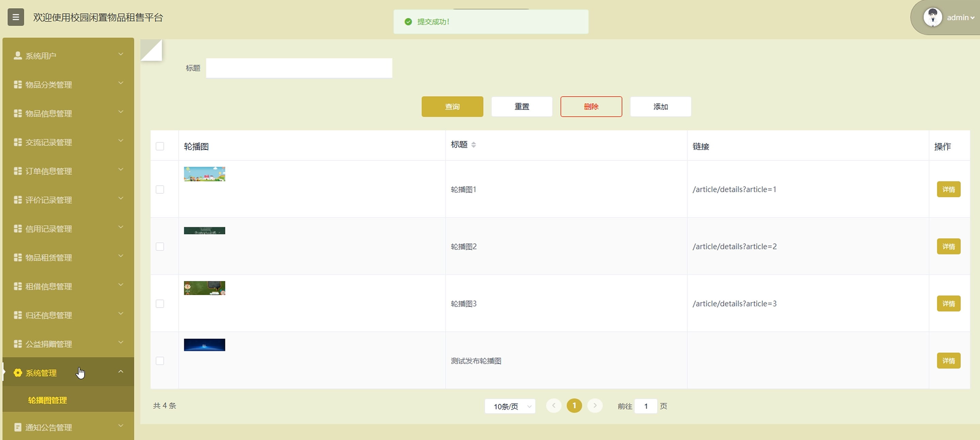
Task: Click the admin avatar icon
Action: 932,17
